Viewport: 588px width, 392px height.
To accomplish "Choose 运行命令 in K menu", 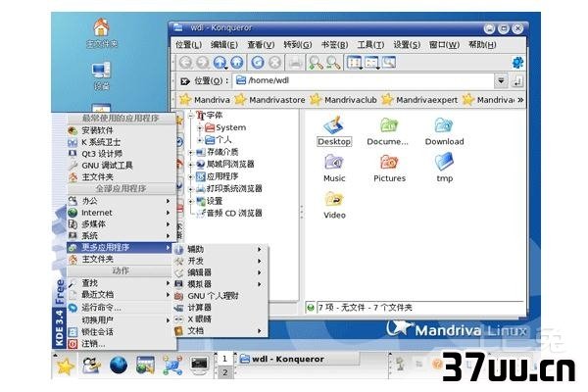I will (120, 308).
